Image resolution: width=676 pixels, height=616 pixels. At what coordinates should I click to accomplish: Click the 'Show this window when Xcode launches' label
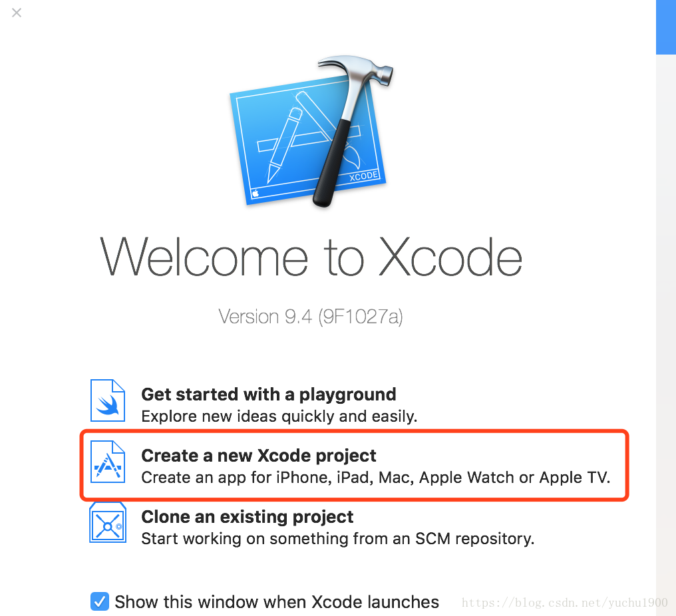point(277,602)
